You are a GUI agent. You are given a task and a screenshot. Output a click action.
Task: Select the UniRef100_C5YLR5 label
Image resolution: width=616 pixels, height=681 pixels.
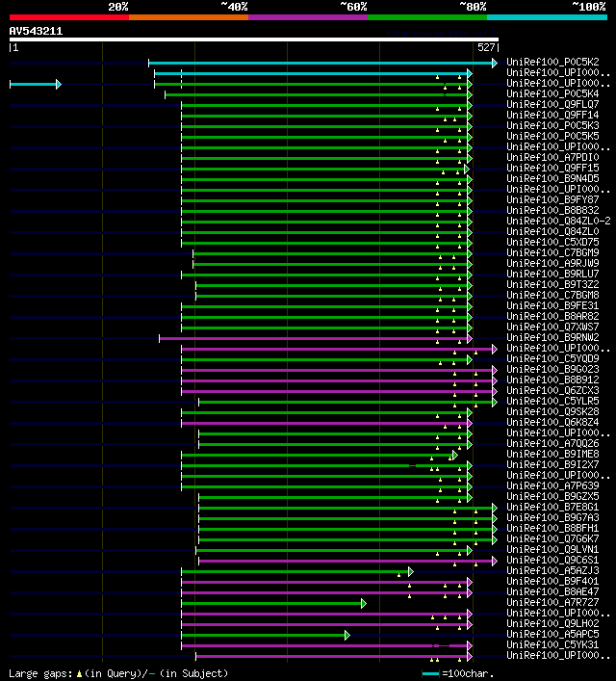(x=552, y=401)
